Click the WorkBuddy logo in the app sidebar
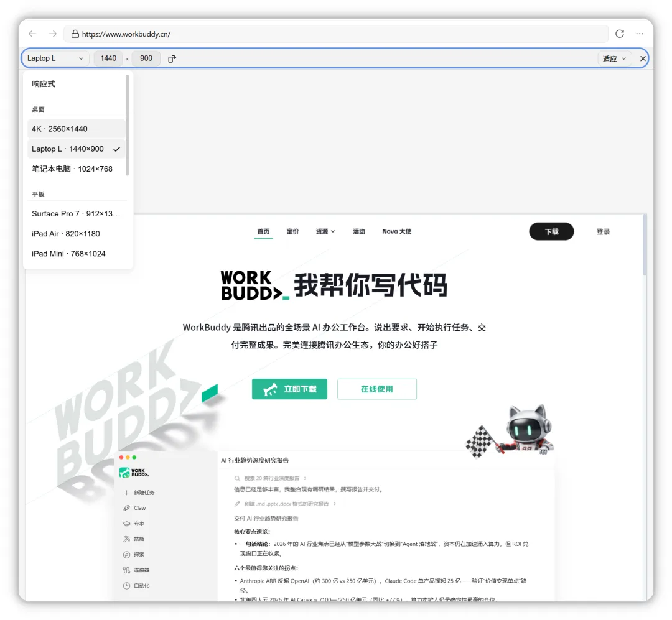 134,473
